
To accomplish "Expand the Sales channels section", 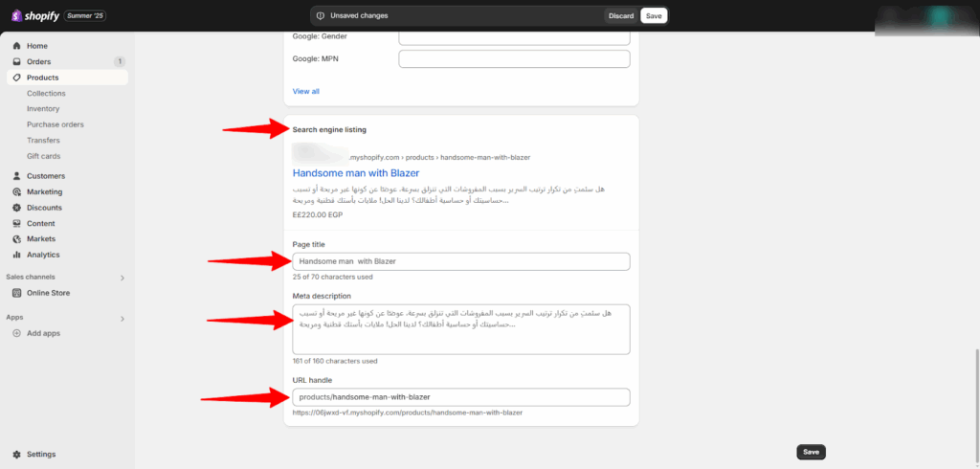I will click(x=122, y=278).
